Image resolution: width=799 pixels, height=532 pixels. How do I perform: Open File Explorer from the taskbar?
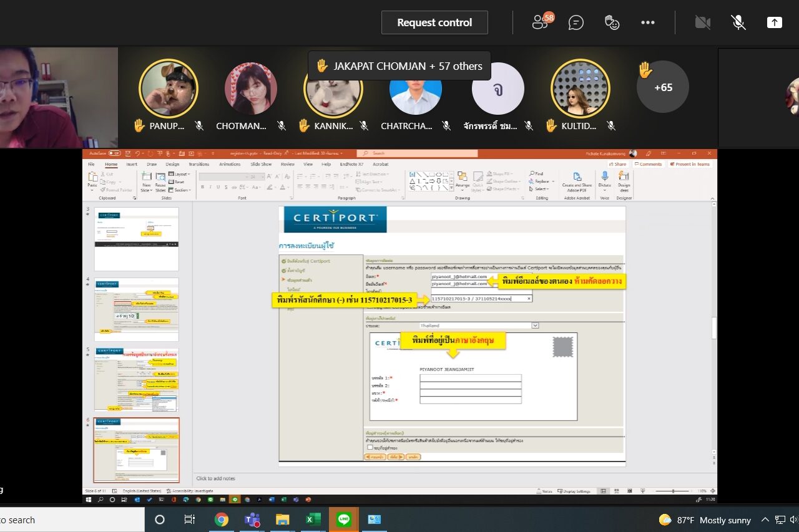(x=283, y=520)
